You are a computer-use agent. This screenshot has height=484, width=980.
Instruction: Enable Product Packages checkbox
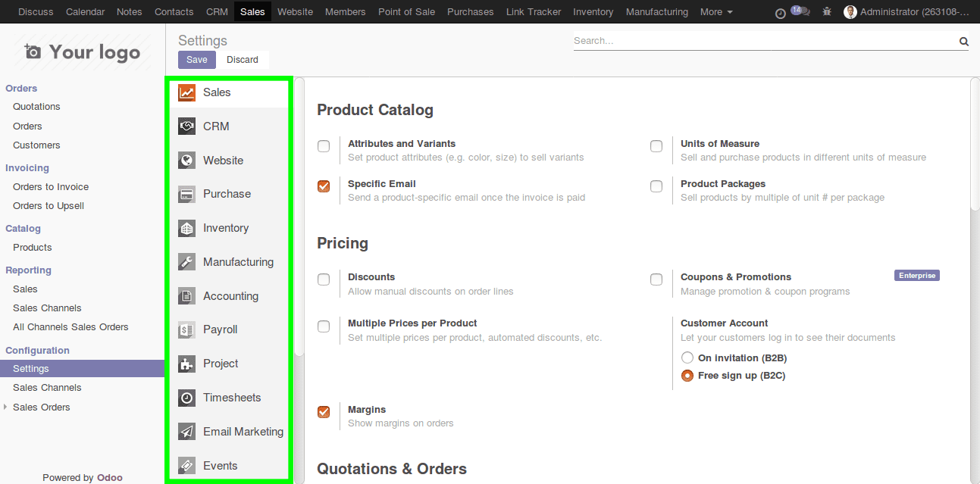click(656, 186)
